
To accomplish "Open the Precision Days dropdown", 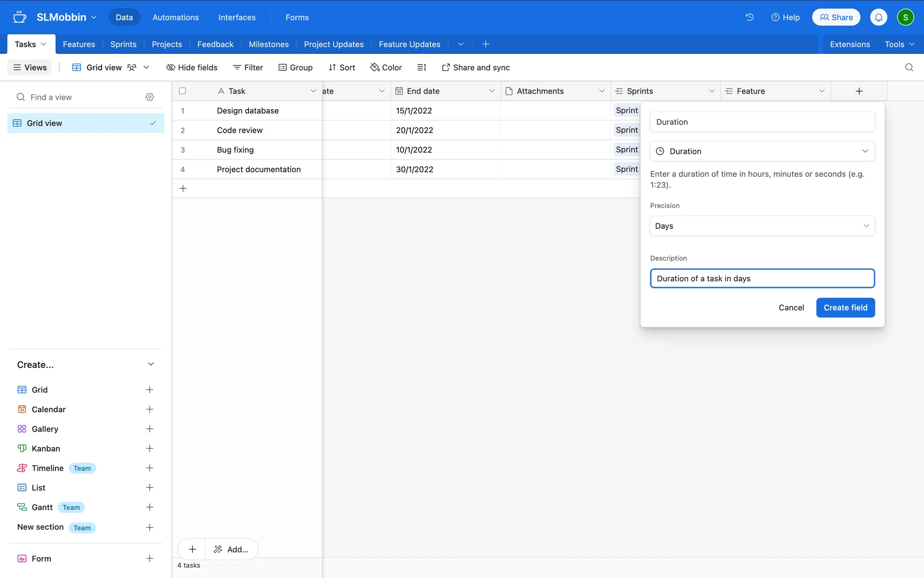I will 762,226.
